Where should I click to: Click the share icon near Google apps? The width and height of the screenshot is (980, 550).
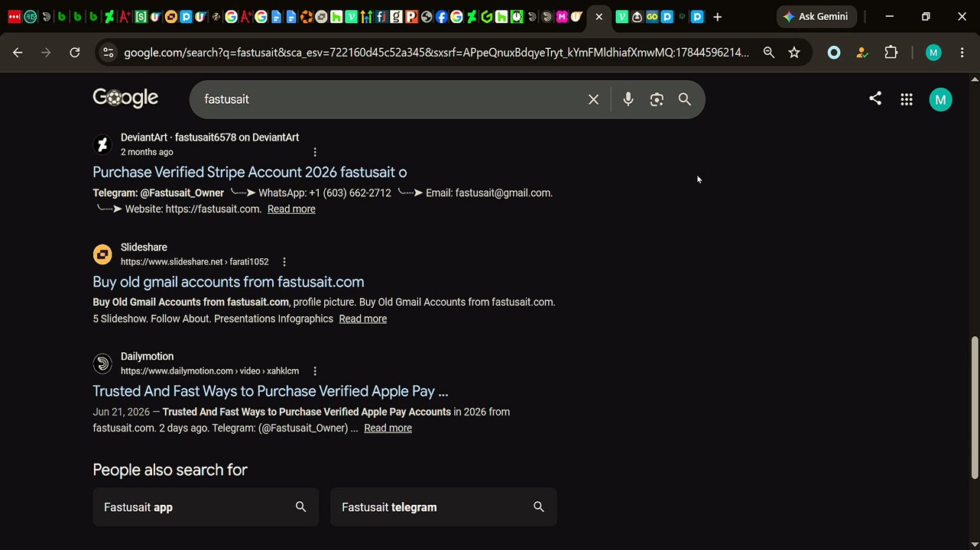pyautogui.click(x=875, y=99)
